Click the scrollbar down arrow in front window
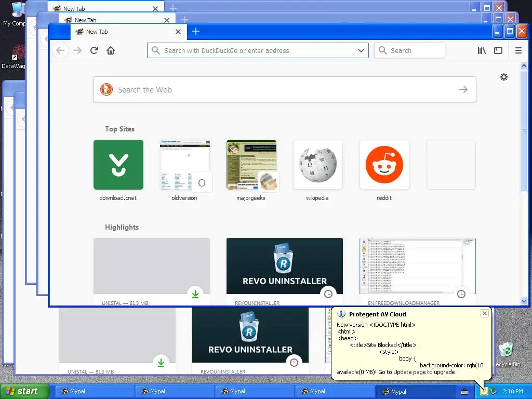The height and width of the screenshot is (399, 532). tap(524, 301)
